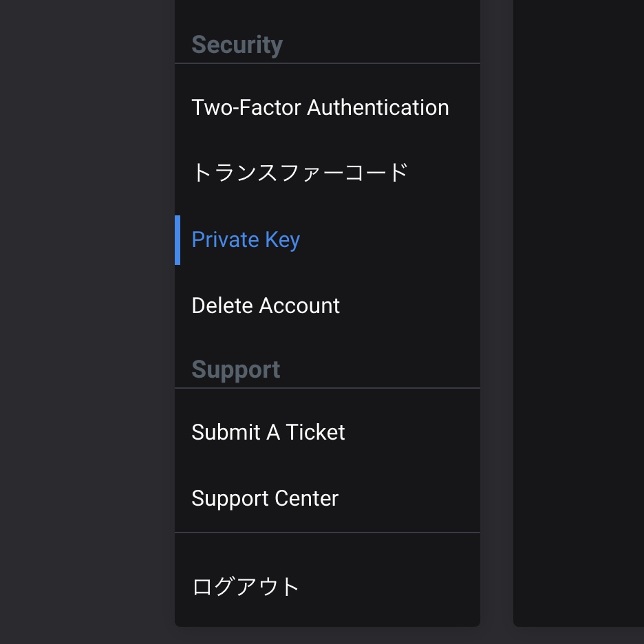
Task: Choose Delete Account in Security section
Action: [328, 305]
